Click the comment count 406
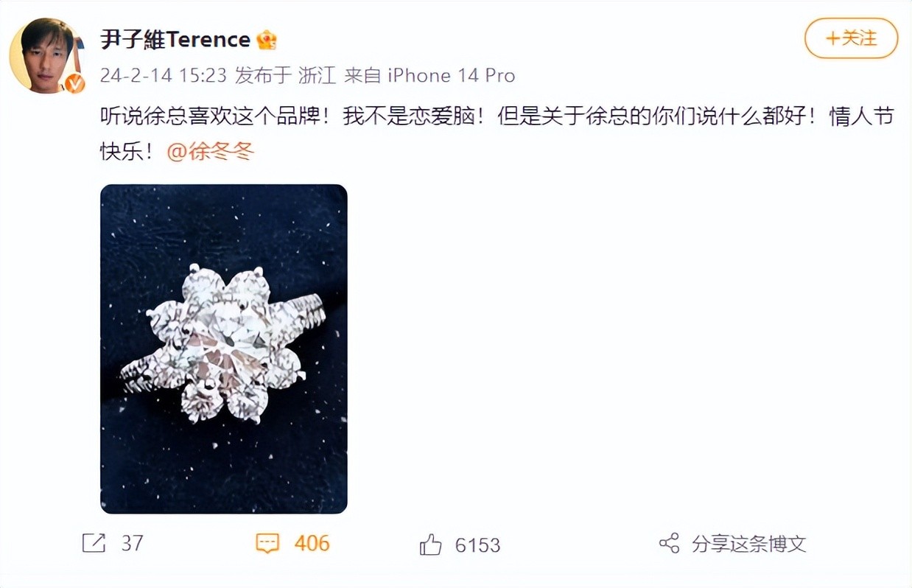 [x=312, y=544]
